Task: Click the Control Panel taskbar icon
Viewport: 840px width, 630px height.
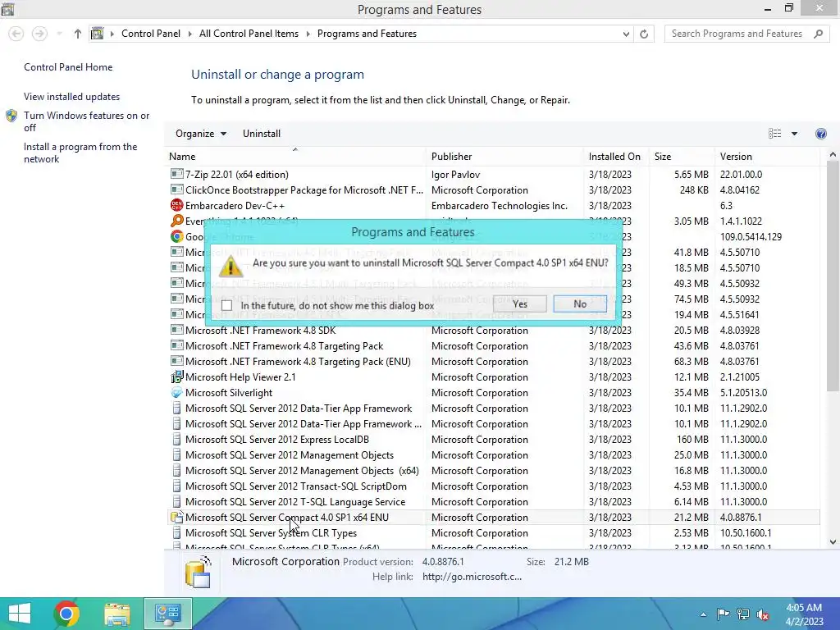Action: click(x=167, y=614)
